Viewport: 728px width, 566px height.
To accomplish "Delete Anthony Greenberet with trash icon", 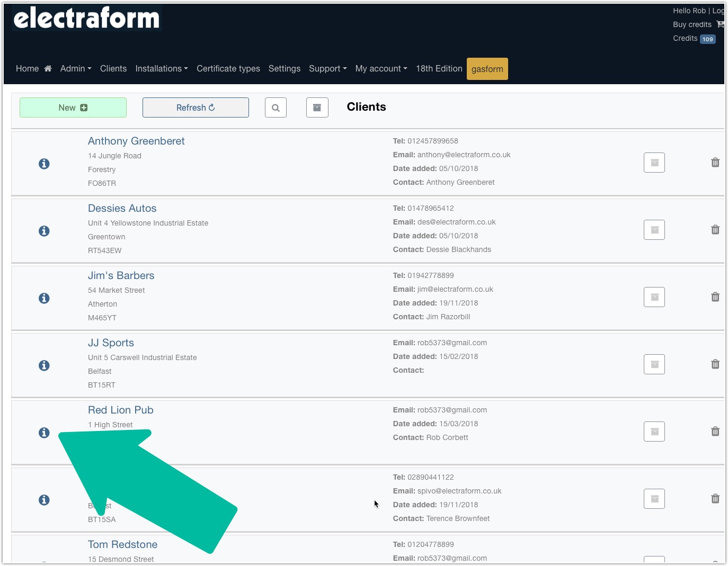I will 715,163.
